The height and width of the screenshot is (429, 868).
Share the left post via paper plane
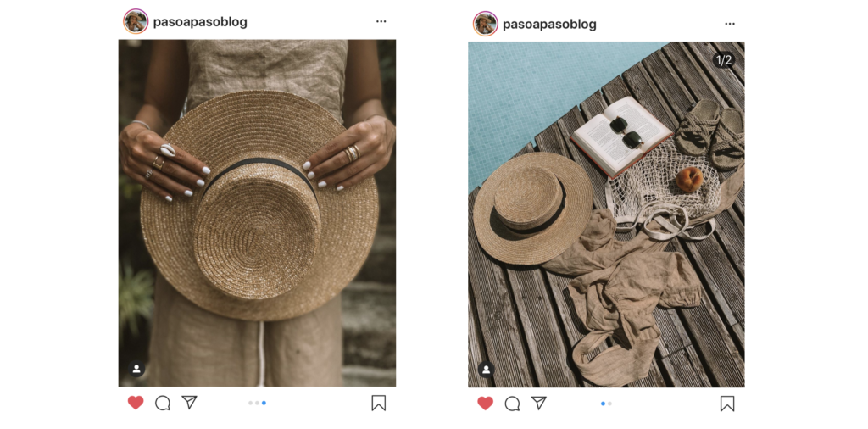click(189, 403)
